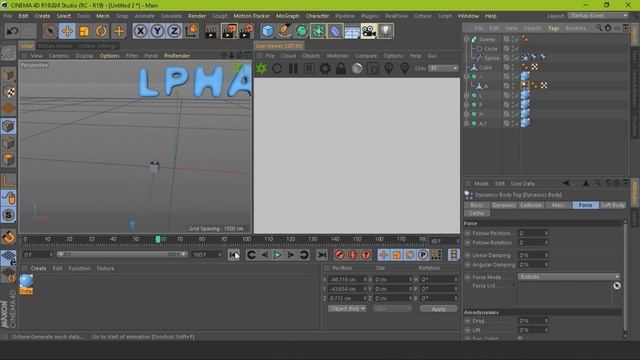
Task: Open the Object (Rel) coordinate dropdown
Action: pos(347,309)
